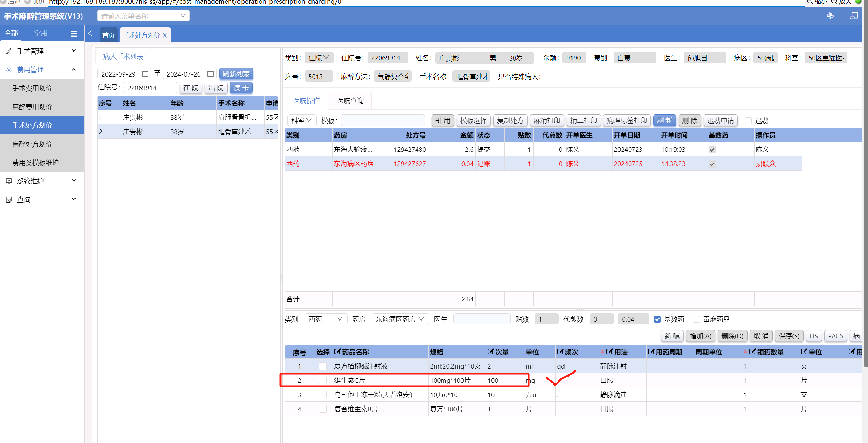Click the edit icon on 频次 column

pos(560,351)
